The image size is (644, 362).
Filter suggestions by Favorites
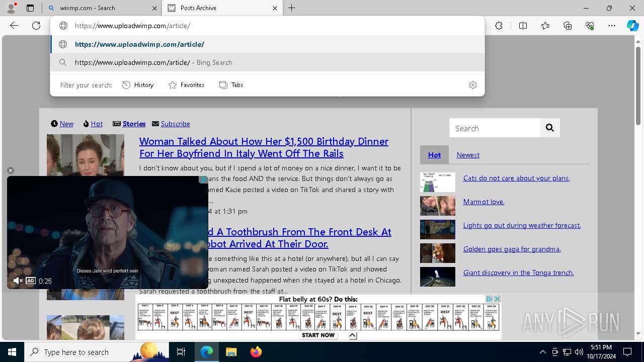[186, 85]
